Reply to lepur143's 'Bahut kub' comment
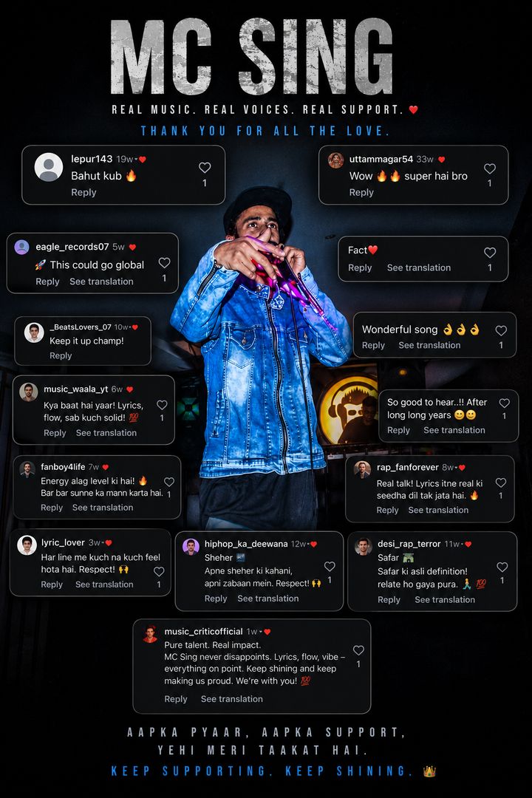 tap(83, 192)
